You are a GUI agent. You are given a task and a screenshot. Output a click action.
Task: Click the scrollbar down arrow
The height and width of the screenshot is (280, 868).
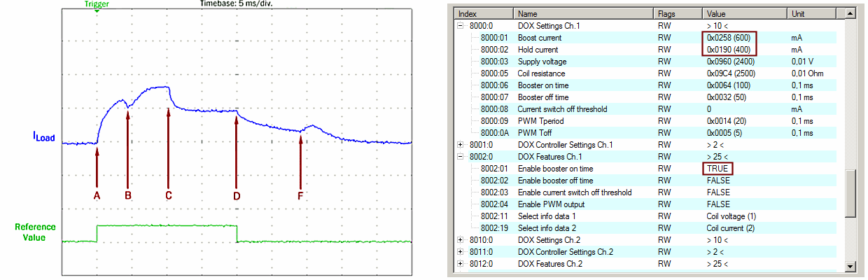point(850,266)
